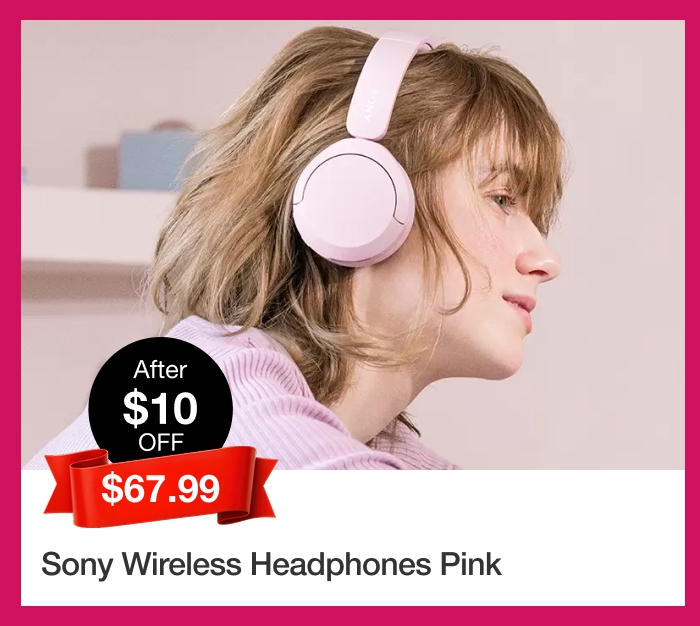Click the bold $10 text in the badge
Viewport: 700px width, 626px height.
(160, 408)
